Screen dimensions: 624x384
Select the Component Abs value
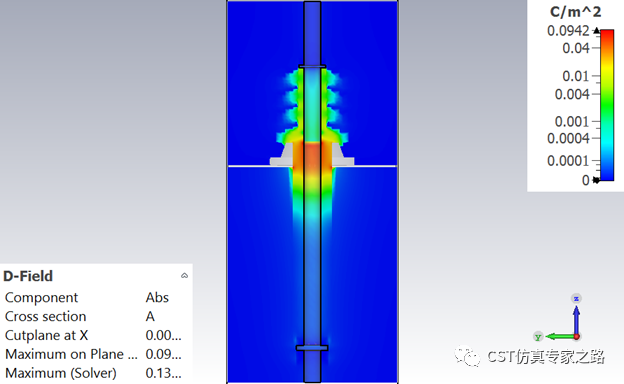tap(157, 297)
